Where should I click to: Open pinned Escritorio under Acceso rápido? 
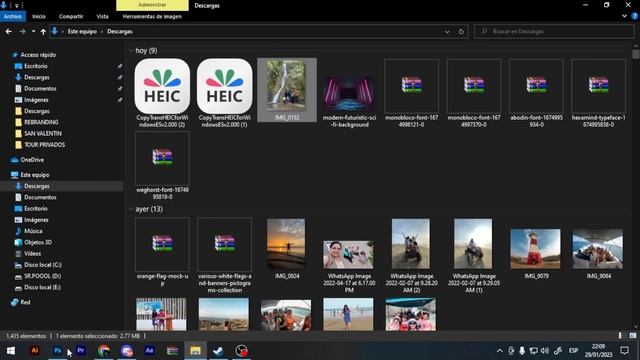pos(36,66)
